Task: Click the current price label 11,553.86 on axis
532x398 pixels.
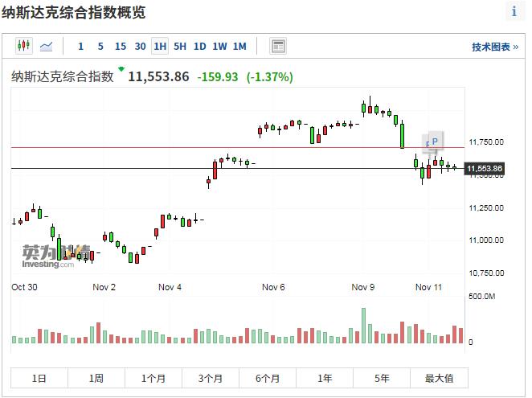Action: click(485, 168)
